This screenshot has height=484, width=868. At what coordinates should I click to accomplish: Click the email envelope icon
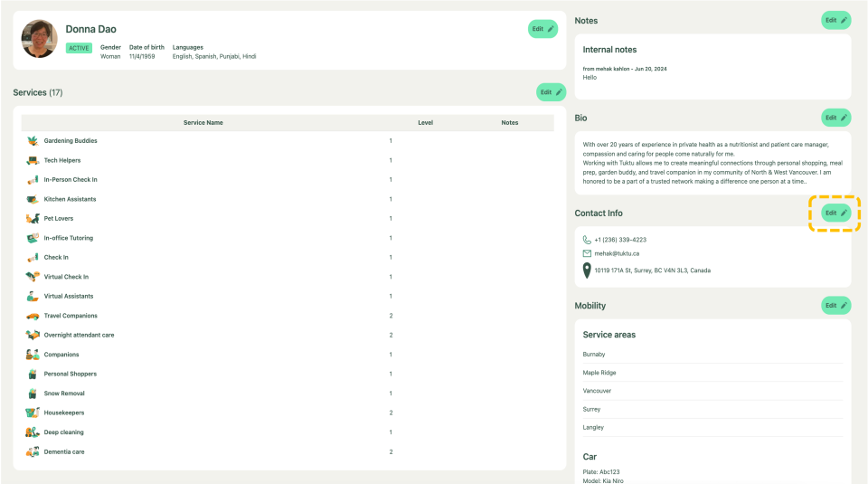[x=587, y=253]
